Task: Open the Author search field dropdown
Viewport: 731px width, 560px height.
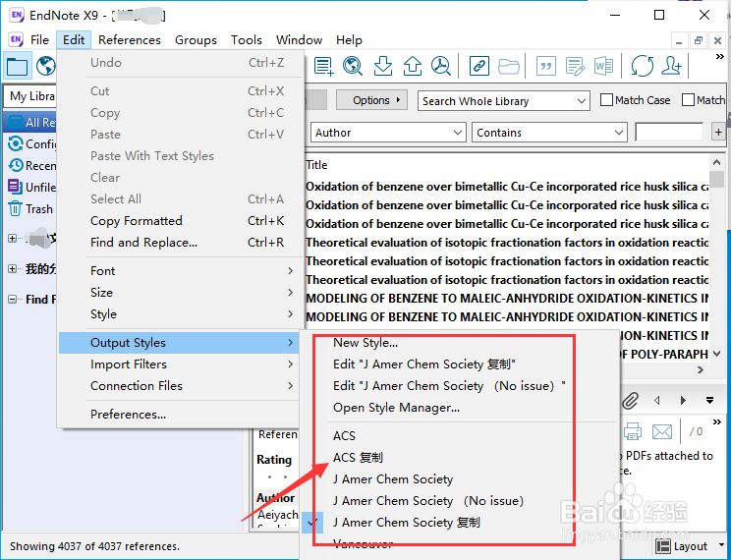Action: (x=388, y=133)
